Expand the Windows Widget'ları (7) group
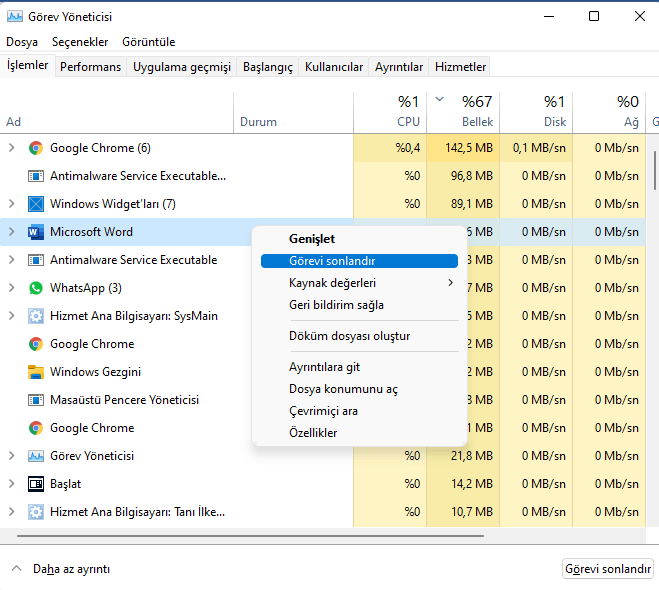 click(12, 204)
